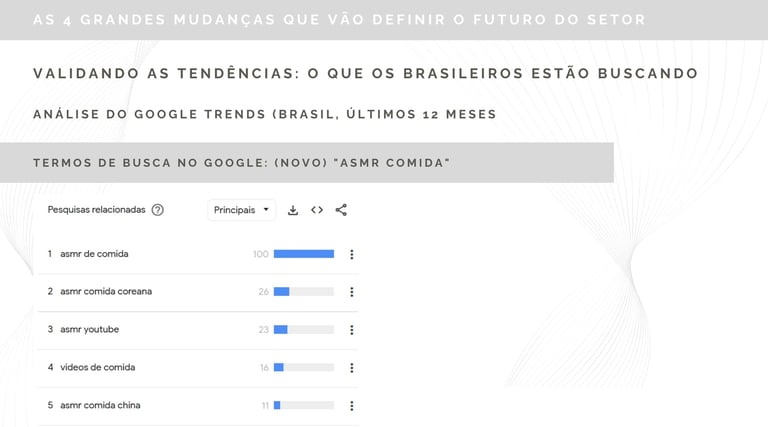
Task: Select the asmr de comida query
Action: (x=94, y=254)
